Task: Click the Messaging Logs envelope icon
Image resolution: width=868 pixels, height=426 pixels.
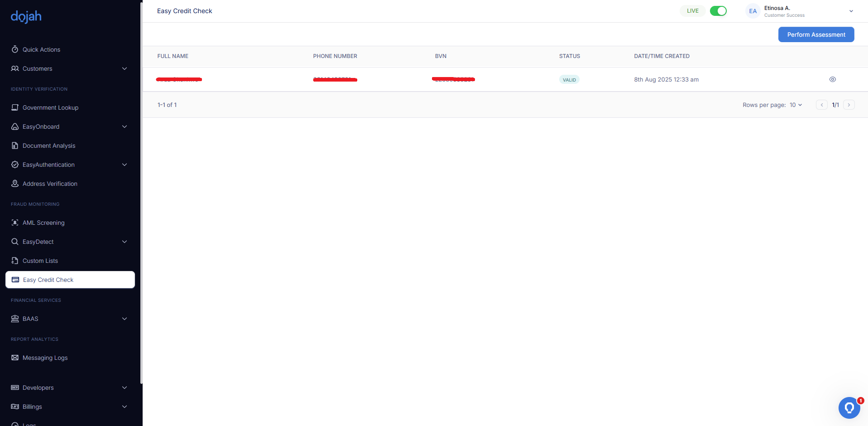Action: click(15, 358)
